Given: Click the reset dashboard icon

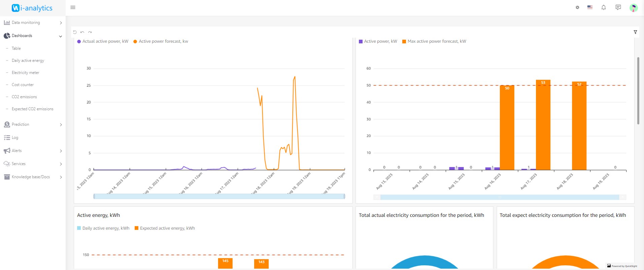Looking at the screenshot, I should pos(75,32).
